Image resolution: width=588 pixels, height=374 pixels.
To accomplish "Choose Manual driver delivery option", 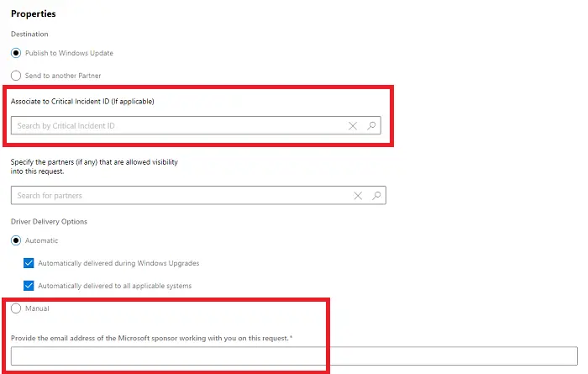I will point(16,308).
